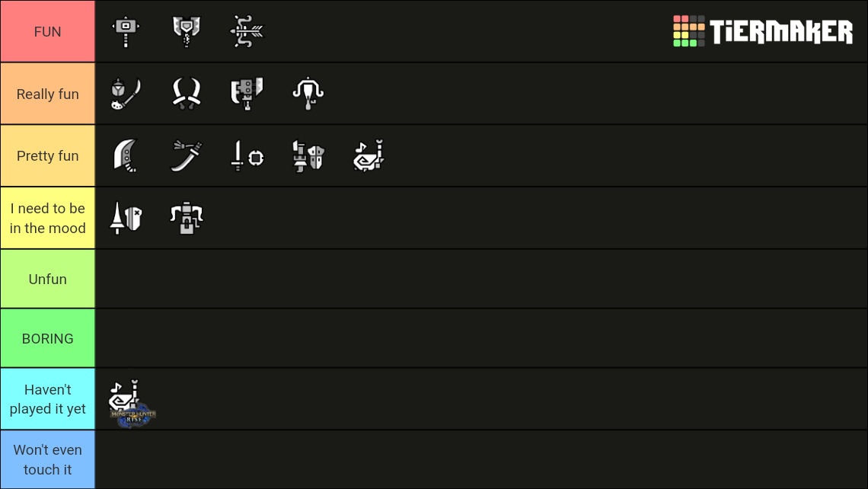Click the Charge Blade icon in the FUN tier
The height and width of the screenshot is (489, 868).
[187, 31]
